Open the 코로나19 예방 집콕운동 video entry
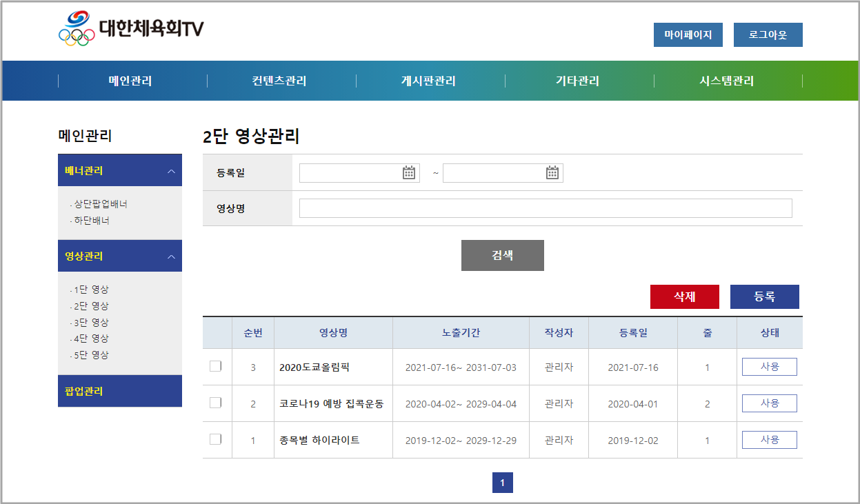The image size is (860, 504). (x=332, y=404)
